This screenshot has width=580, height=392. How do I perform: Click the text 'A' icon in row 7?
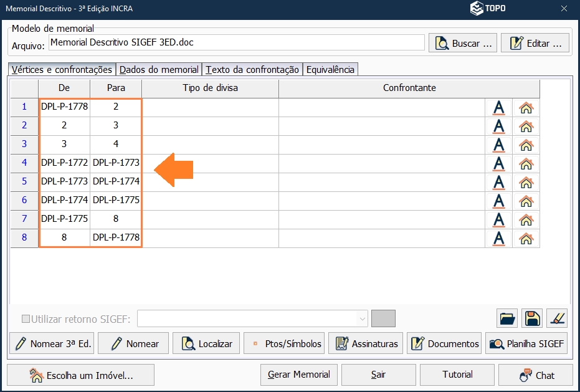pos(498,220)
